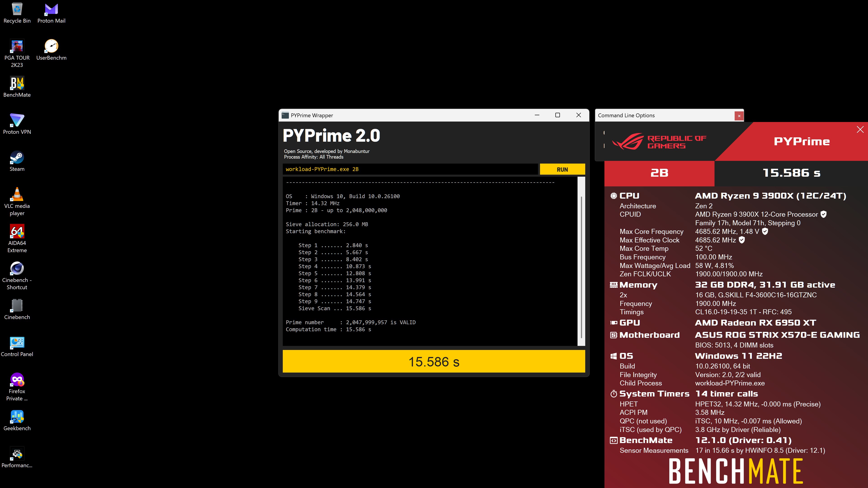The height and width of the screenshot is (488, 868).
Task: Click the Sieve allocation: 256.0 MB line
Action: click(x=327, y=224)
